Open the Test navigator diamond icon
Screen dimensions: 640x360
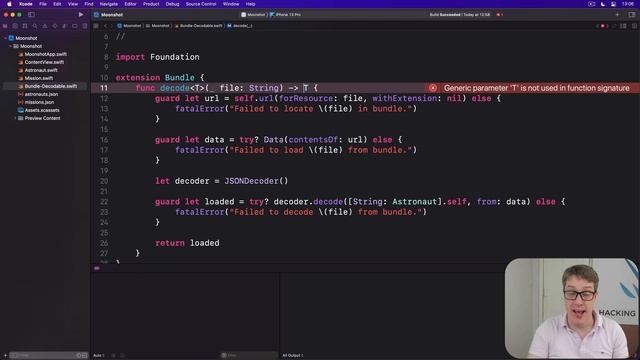pos(55,26)
